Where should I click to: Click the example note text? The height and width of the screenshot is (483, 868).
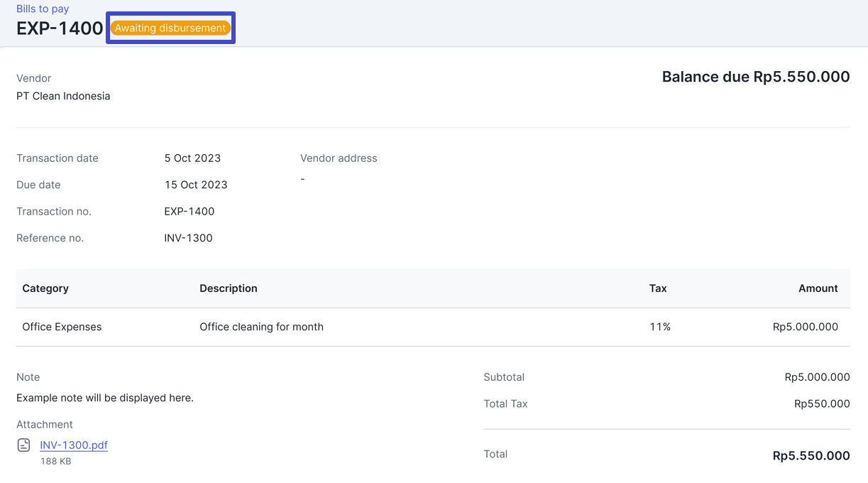pos(105,398)
